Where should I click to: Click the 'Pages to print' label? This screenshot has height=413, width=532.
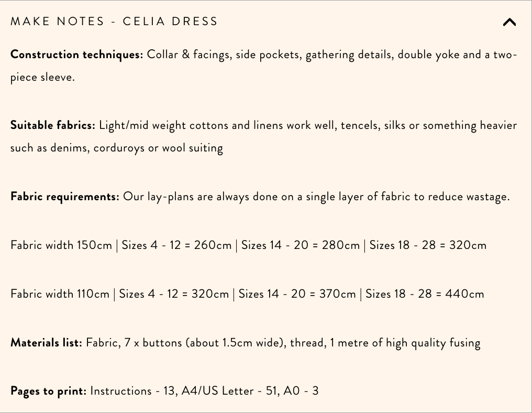pyautogui.click(x=47, y=390)
